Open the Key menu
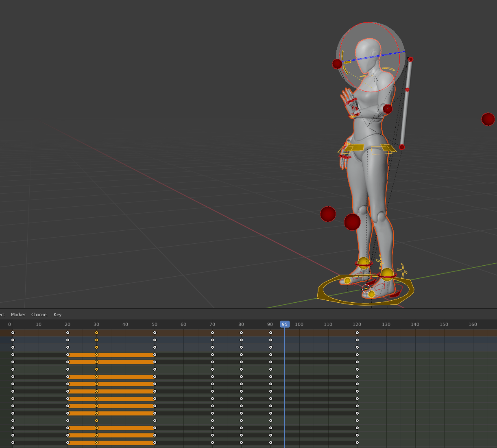The height and width of the screenshot is (448, 497). [x=57, y=315]
